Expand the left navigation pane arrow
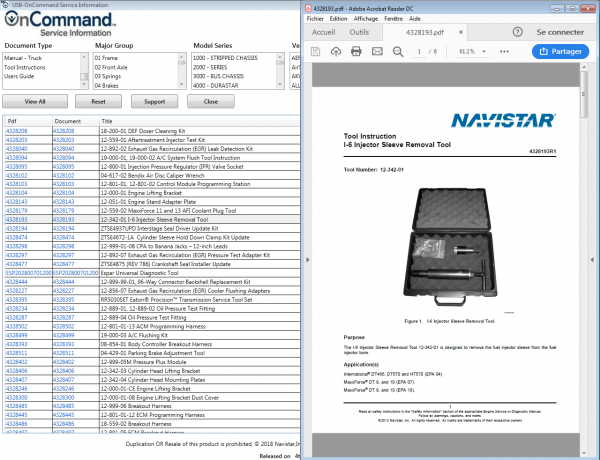The width and height of the screenshot is (600, 460). tap(308, 260)
